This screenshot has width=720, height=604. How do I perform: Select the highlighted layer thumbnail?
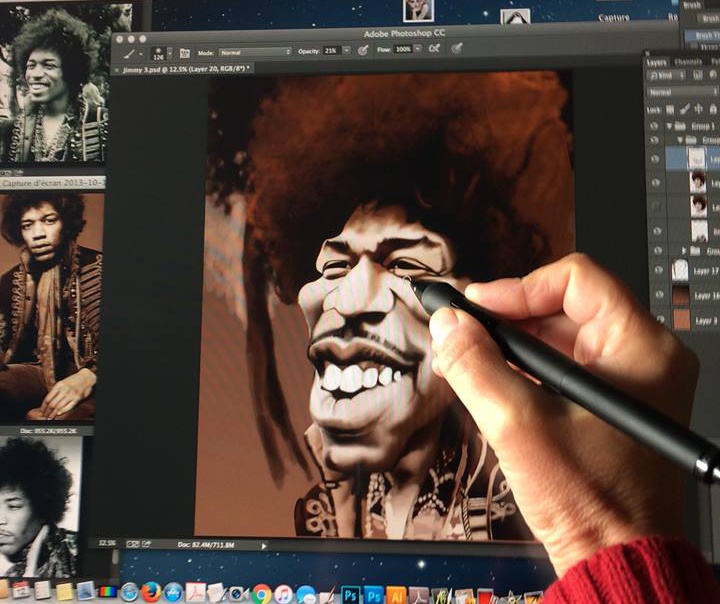(x=697, y=159)
